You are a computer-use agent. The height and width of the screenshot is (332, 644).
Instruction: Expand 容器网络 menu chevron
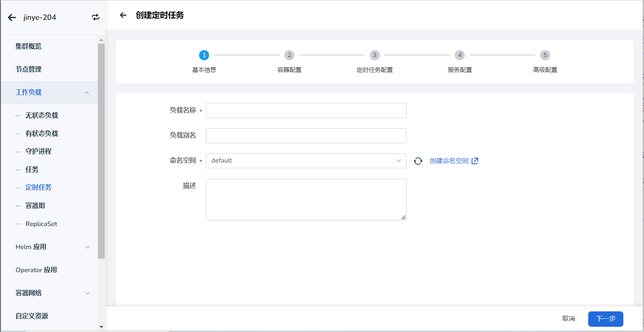87,293
